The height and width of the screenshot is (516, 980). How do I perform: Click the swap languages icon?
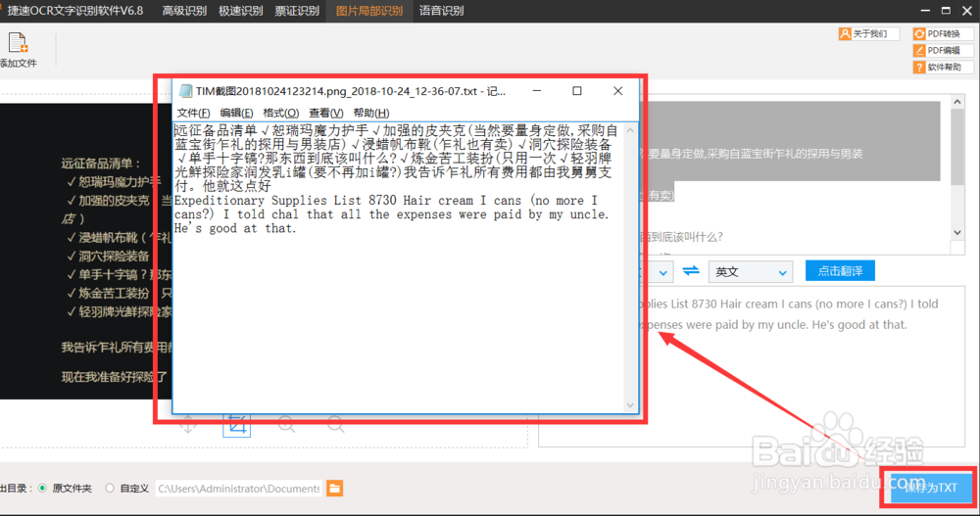[691, 271]
